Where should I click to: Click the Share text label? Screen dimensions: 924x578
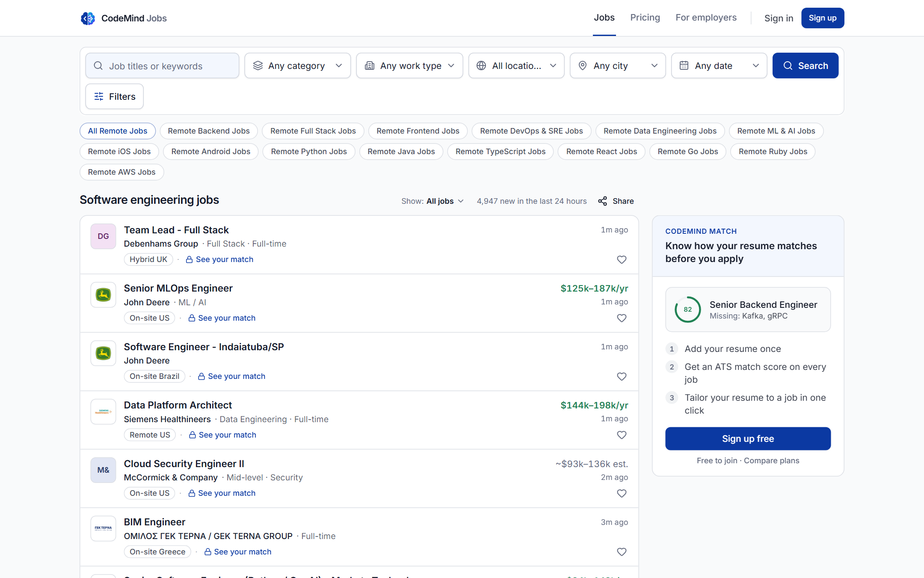[623, 201]
